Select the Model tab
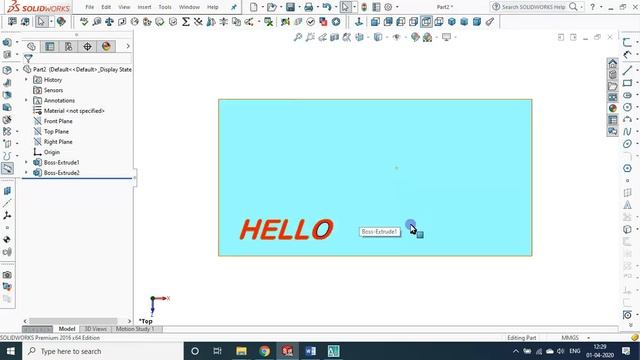The width and height of the screenshot is (640, 360). [67, 329]
